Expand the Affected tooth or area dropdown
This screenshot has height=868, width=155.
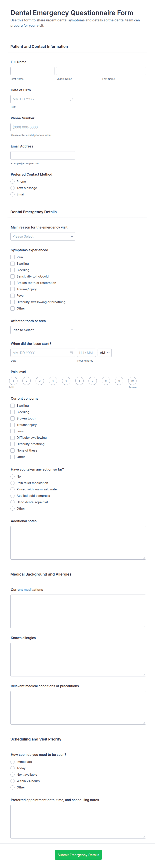tap(43, 330)
